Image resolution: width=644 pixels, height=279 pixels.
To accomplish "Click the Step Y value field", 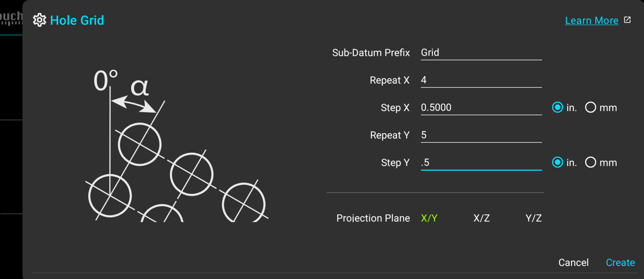I will [481, 162].
